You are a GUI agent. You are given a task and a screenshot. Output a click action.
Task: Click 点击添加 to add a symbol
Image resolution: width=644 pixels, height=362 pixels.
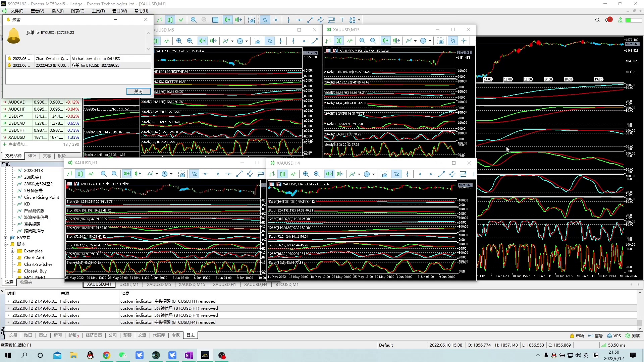point(18,144)
